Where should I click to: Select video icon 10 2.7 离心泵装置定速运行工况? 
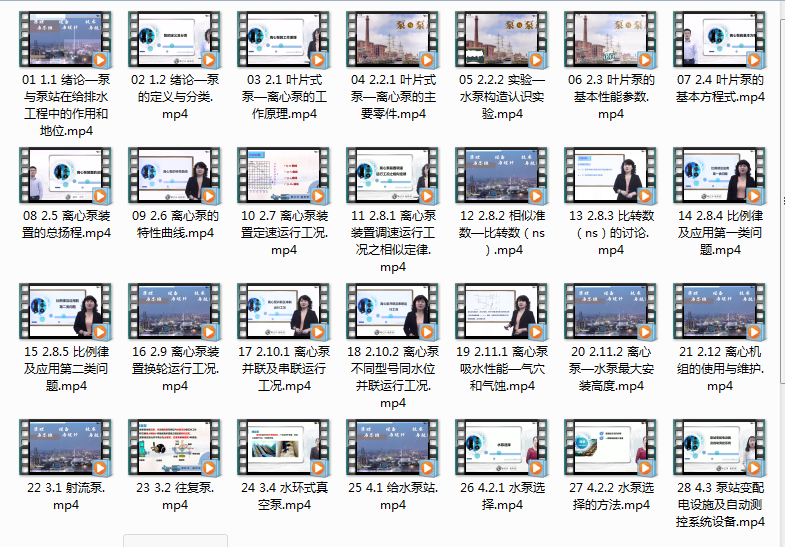click(x=284, y=176)
